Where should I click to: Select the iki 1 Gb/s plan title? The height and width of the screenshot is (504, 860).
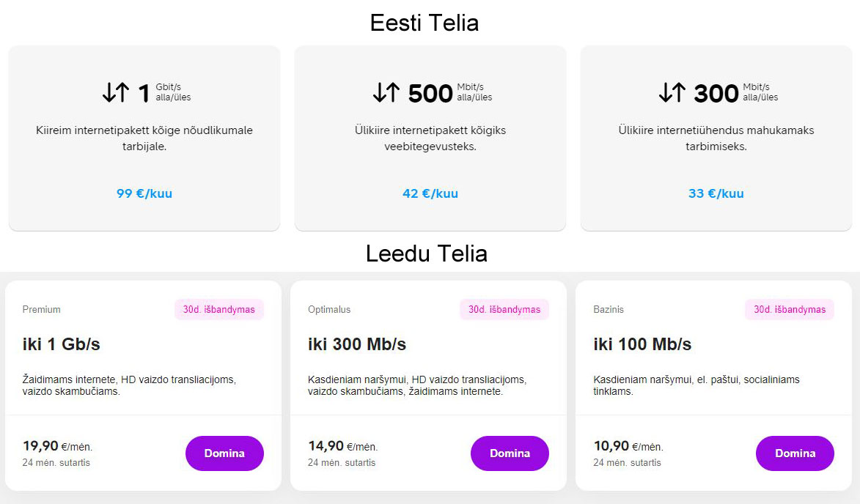[61, 344]
